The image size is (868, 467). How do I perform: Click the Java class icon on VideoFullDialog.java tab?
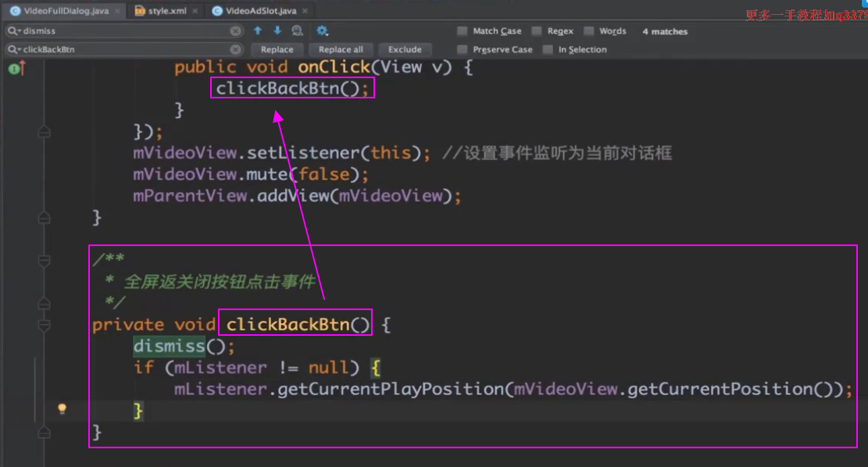[15, 10]
